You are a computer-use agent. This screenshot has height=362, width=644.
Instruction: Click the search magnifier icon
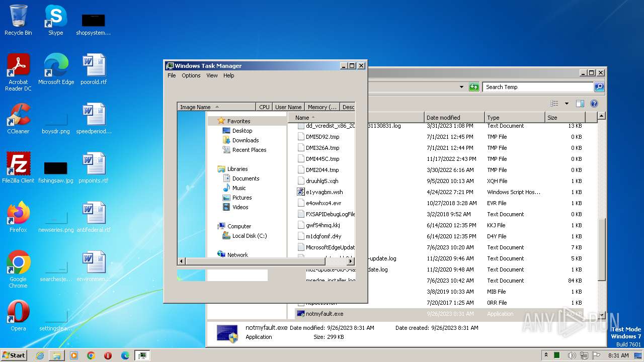[x=599, y=87]
